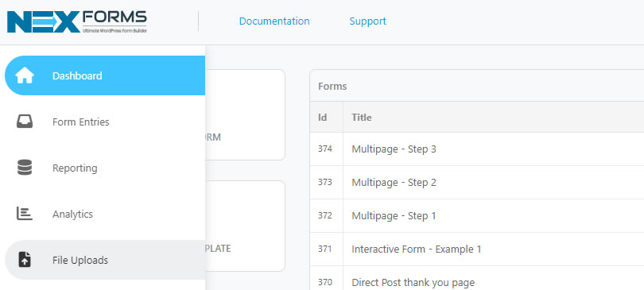This screenshot has width=644, height=290.
Task: Click the Form Entries inbox icon
Action: coord(25,122)
